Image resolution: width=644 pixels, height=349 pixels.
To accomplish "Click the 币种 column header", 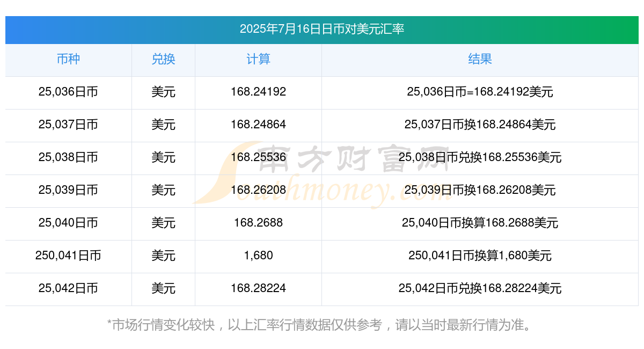I will pyautogui.click(x=68, y=59).
